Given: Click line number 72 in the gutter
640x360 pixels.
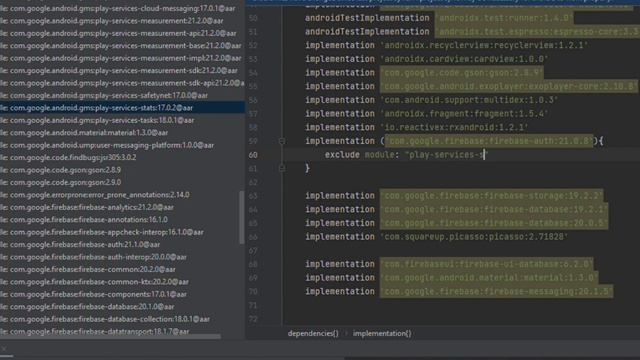Looking at the screenshot, I should point(253,319).
